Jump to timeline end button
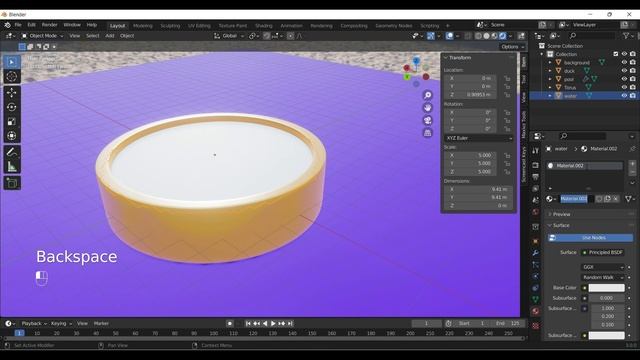640x360 pixels. tap(290, 323)
